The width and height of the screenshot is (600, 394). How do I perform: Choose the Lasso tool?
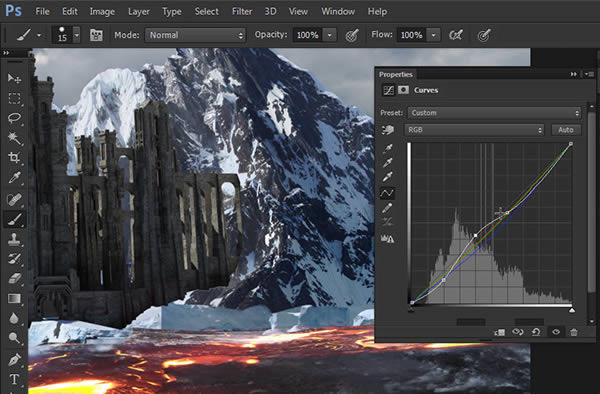[15, 118]
